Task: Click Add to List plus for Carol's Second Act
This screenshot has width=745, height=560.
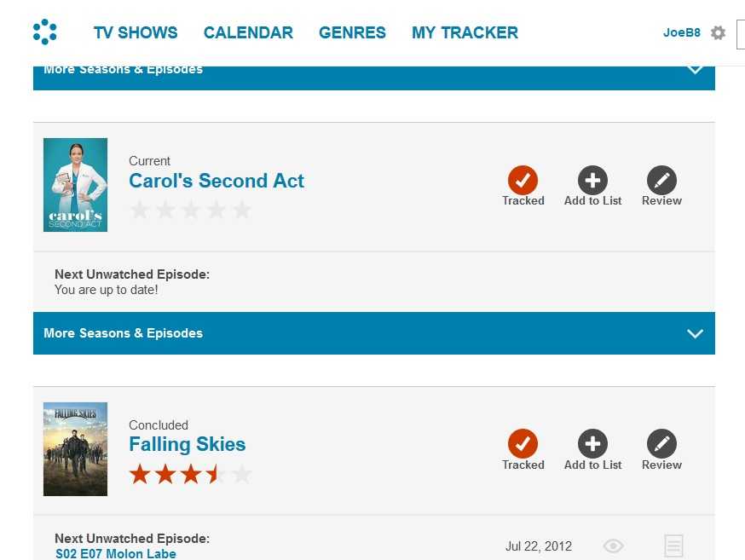Action: point(592,181)
